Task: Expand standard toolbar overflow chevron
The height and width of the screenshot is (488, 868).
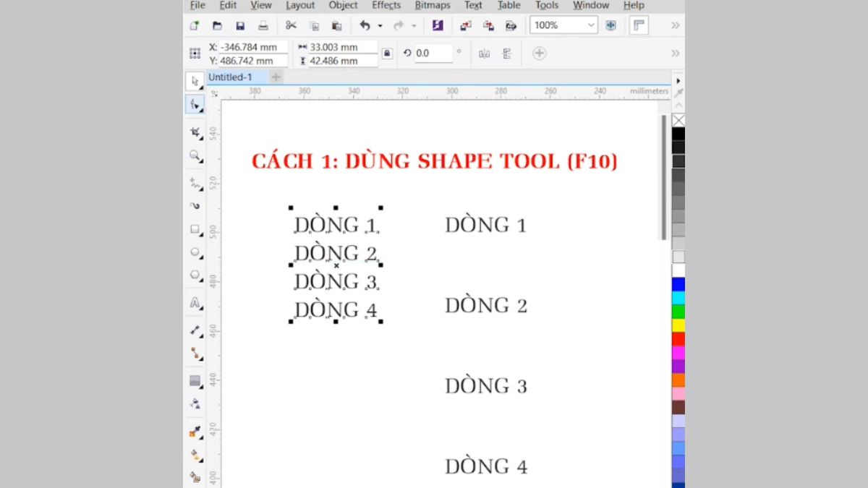Action: pos(676,25)
